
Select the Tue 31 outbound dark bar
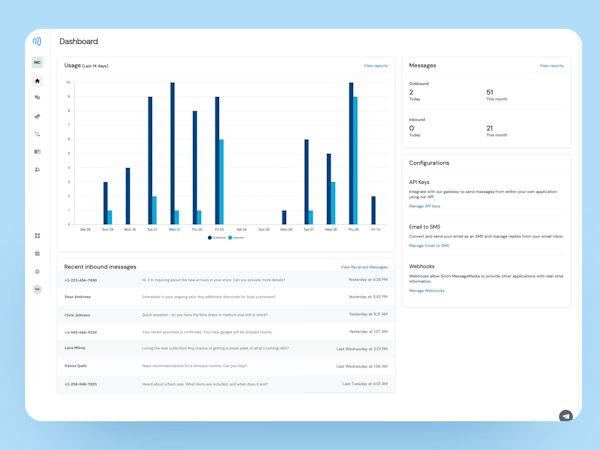point(150,160)
